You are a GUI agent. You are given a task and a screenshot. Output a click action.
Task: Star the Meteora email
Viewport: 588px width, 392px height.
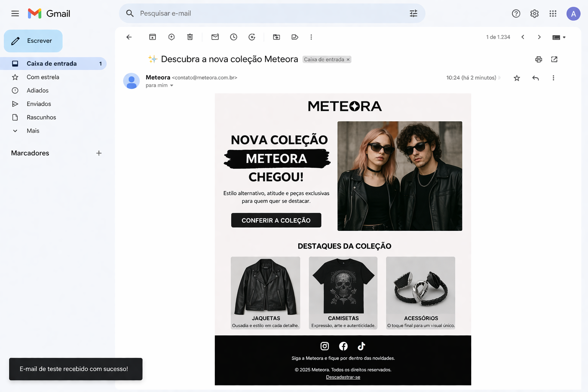pos(517,78)
